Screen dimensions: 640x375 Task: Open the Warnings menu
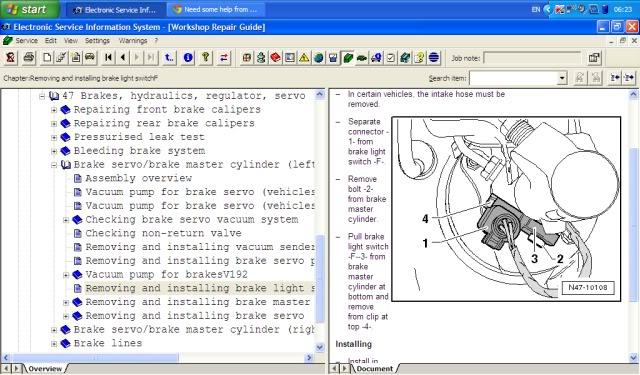(133, 41)
